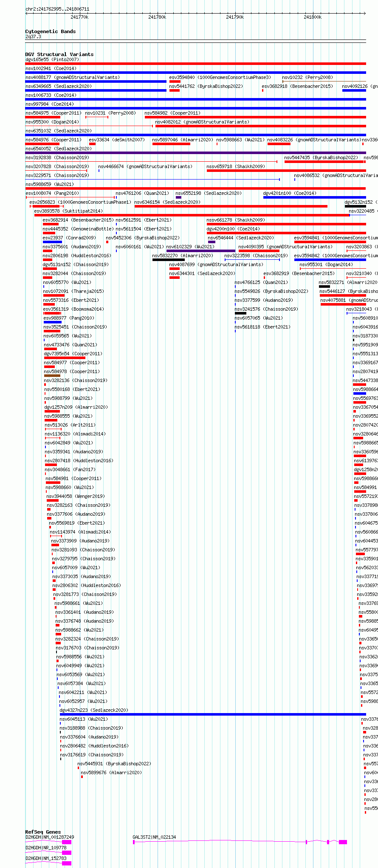Open nsv1143974 (Alsmadi2014) label
378x868 pixels.
click(80, 532)
